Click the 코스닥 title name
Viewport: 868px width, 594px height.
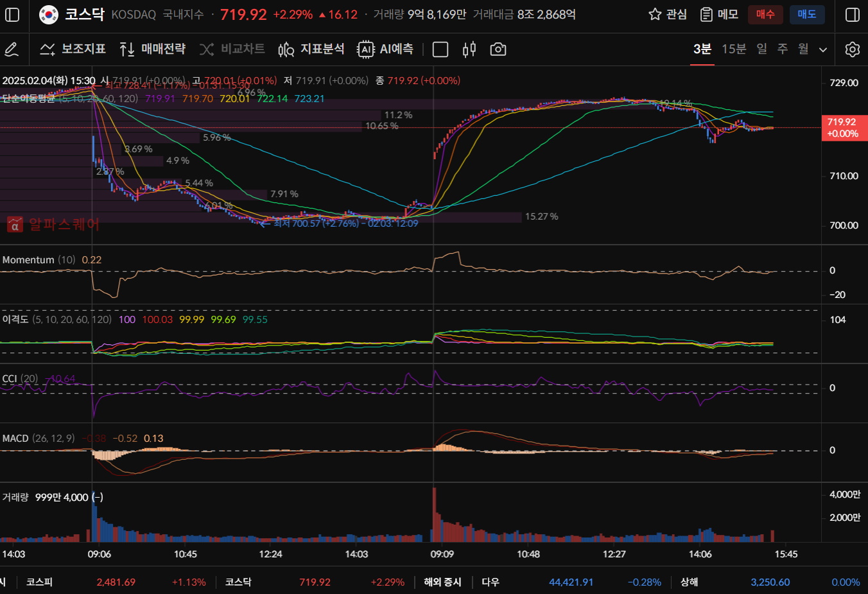coord(85,14)
